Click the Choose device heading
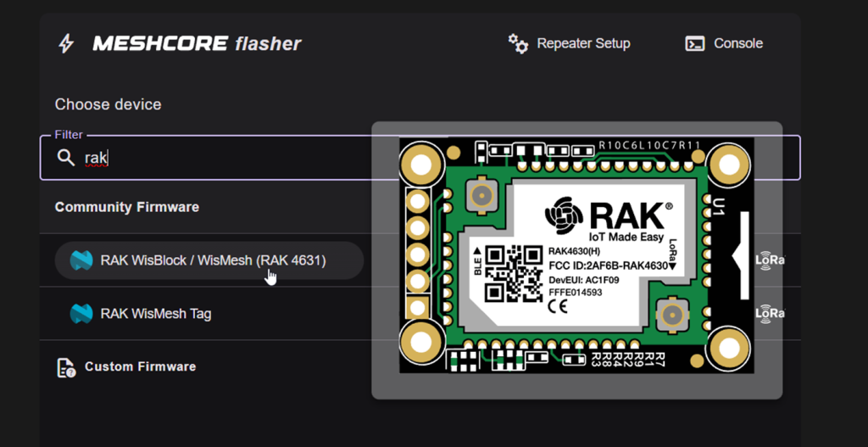The image size is (868, 447). point(108,104)
